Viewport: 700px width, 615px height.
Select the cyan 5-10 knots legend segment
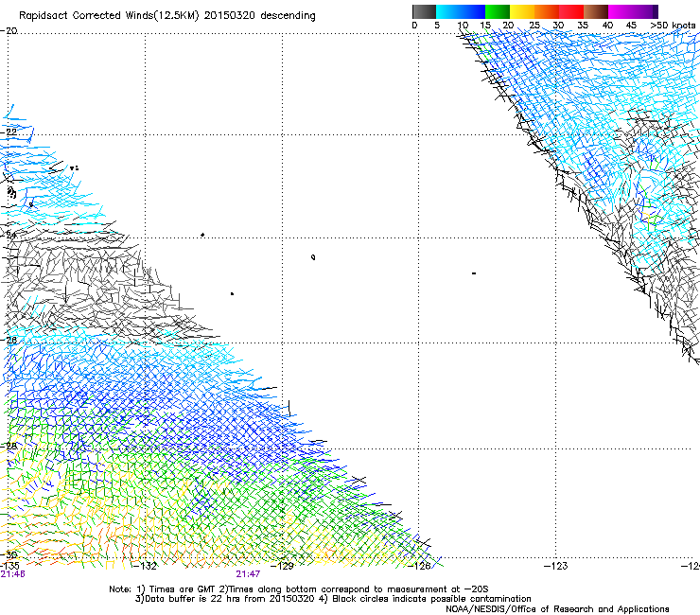pos(447,11)
